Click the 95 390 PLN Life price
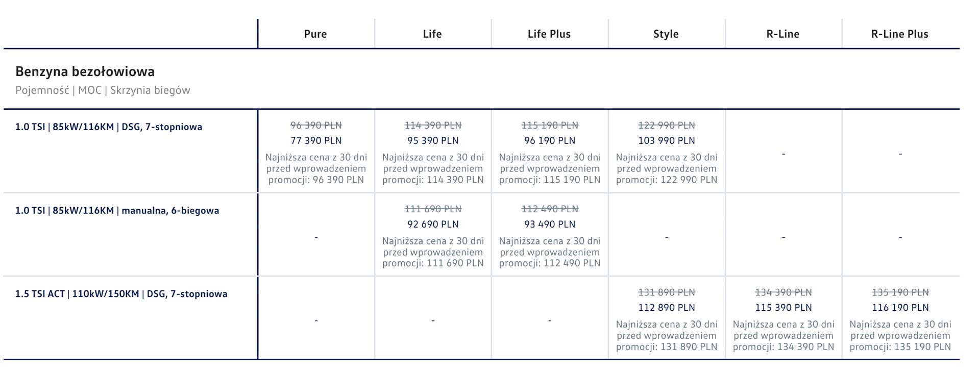980x371 pixels. tap(433, 140)
